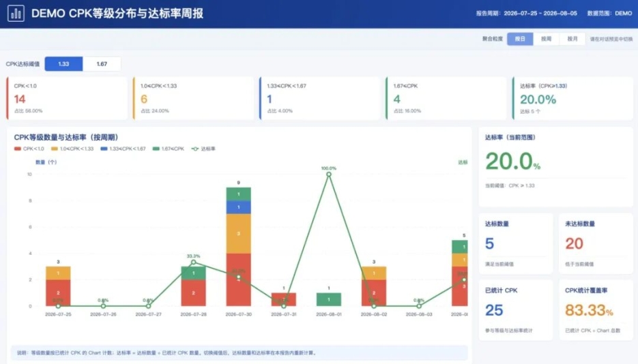Toggle the 达标率 line legend marker
Screen dimensions: 638x364
pos(195,149)
